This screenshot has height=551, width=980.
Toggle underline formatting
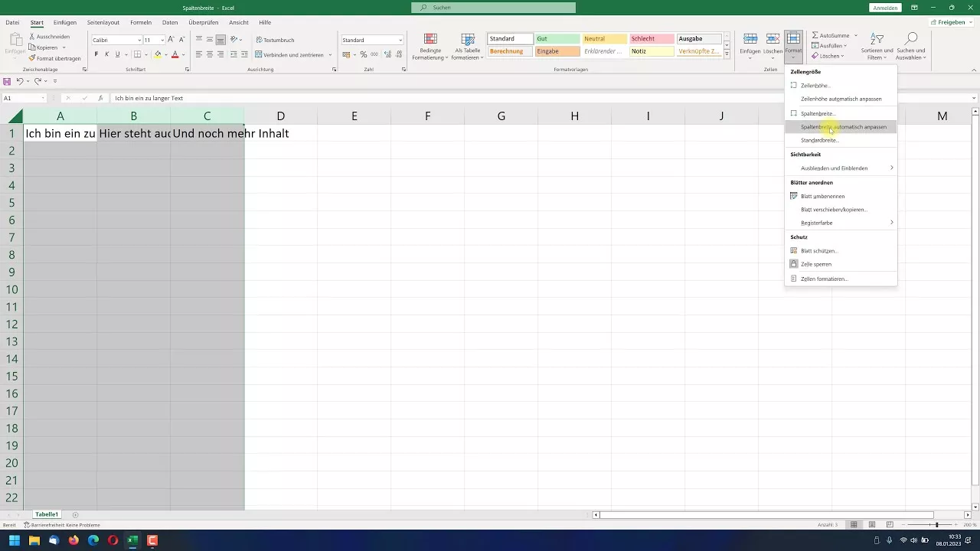point(117,55)
